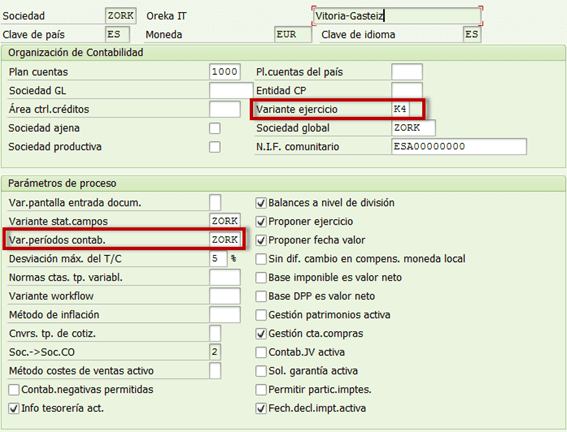Focus the Variante ejercicio K4 field
The height and width of the screenshot is (432, 567).
point(401,109)
